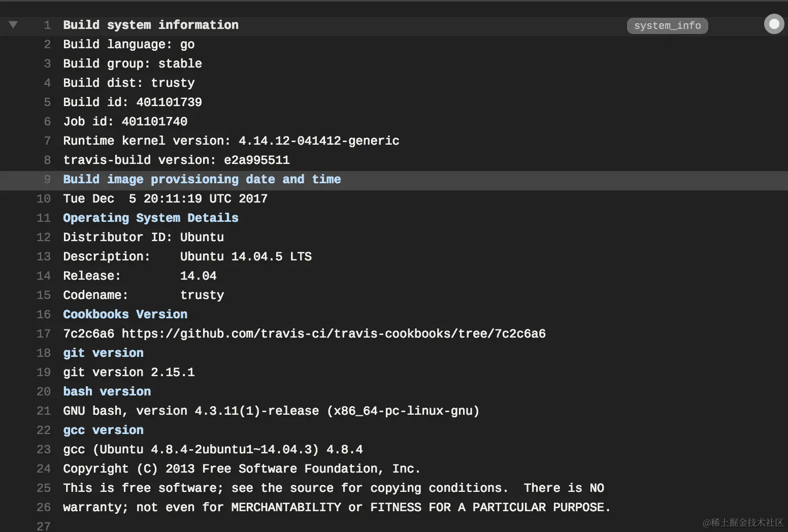The width and height of the screenshot is (788, 532).
Task: Select line number 9 in gutter
Action: (47, 179)
